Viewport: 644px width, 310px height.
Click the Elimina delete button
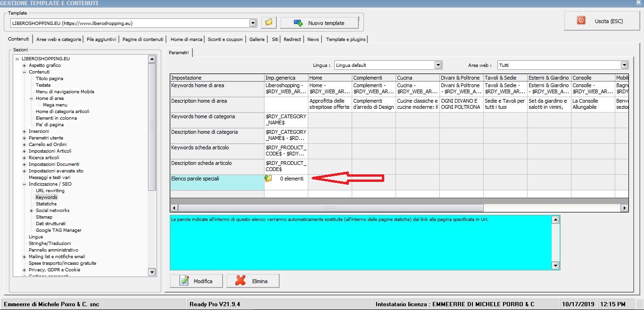click(253, 281)
